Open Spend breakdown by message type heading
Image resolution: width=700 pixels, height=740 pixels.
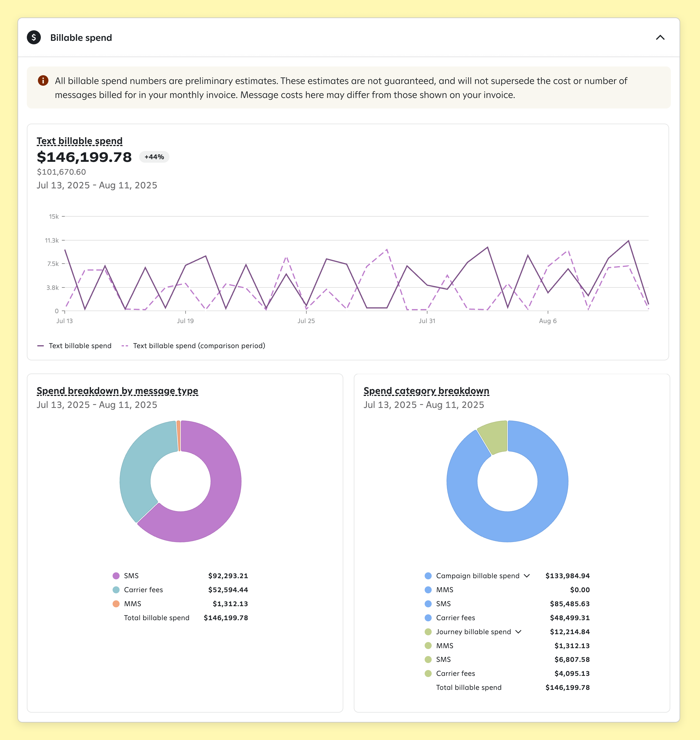point(117,391)
